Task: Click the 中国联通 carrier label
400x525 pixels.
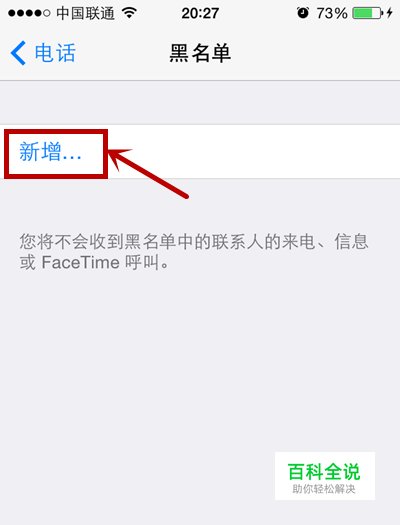Action: tap(86, 13)
